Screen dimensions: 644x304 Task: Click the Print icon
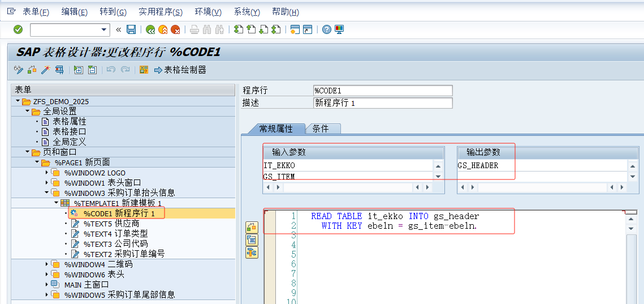[x=195, y=29]
